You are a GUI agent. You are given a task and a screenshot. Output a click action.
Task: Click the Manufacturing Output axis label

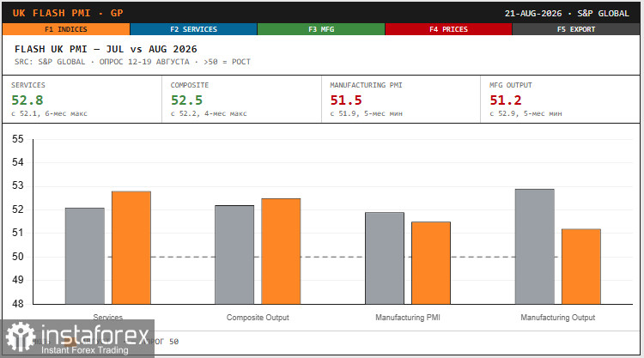[x=558, y=318]
